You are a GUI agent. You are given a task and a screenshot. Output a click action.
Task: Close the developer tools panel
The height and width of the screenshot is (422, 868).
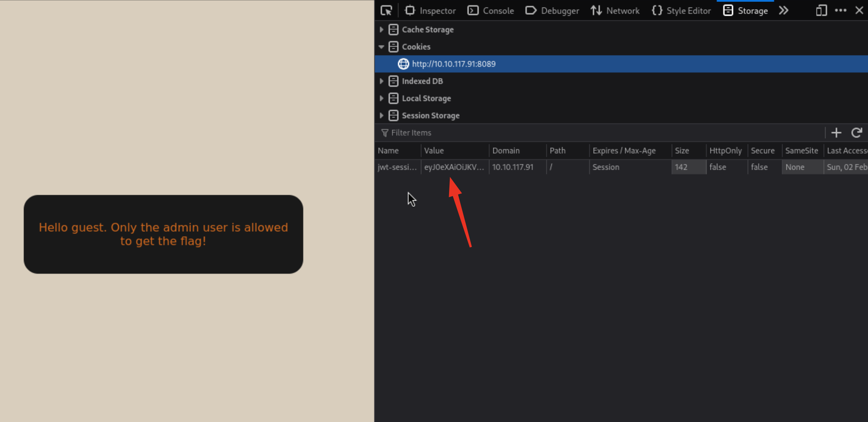pyautogui.click(x=859, y=11)
